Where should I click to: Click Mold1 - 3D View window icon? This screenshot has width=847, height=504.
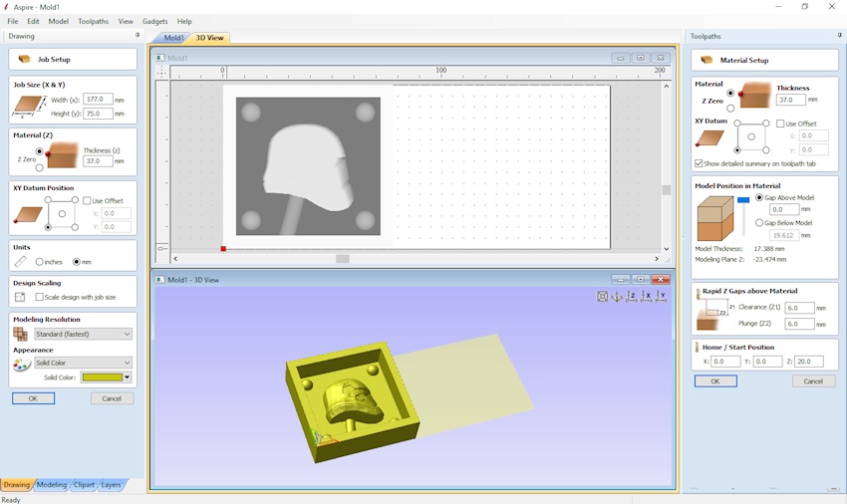point(160,280)
